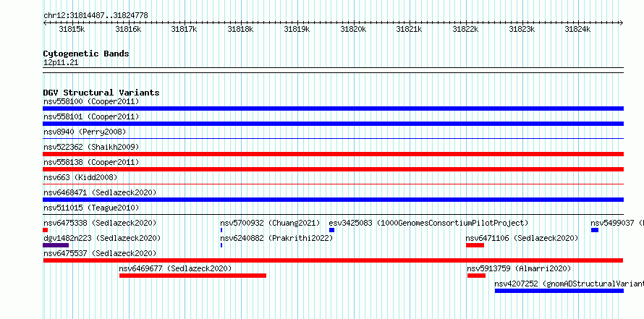Click the red nsv5913759 variant bar
644x319 pixels.
[476, 276]
